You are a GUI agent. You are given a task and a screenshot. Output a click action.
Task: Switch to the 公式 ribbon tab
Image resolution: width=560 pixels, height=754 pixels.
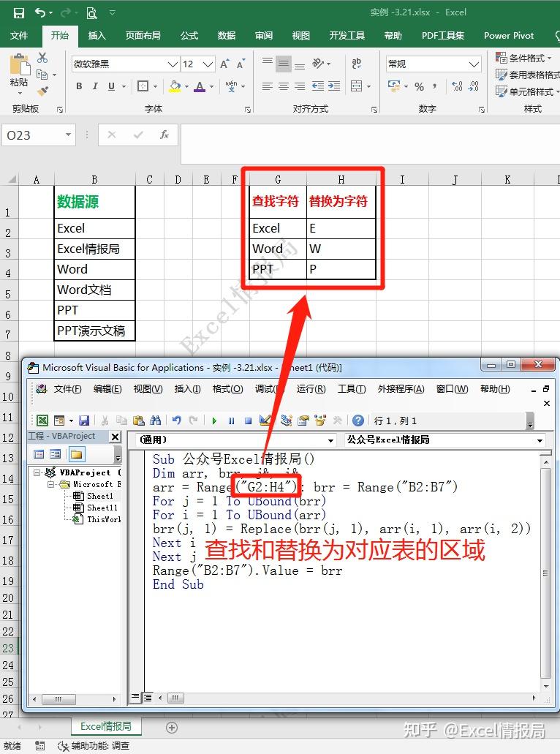click(x=189, y=36)
